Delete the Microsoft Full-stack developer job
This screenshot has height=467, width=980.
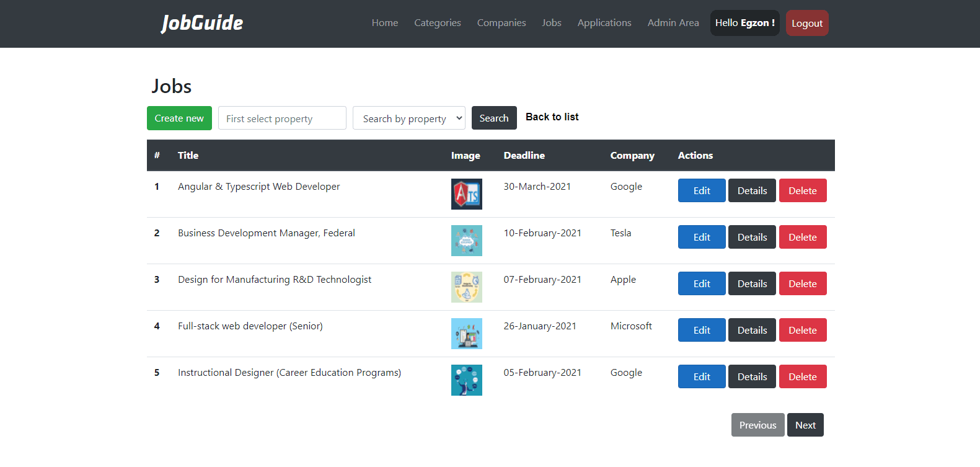(x=802, y=330)
